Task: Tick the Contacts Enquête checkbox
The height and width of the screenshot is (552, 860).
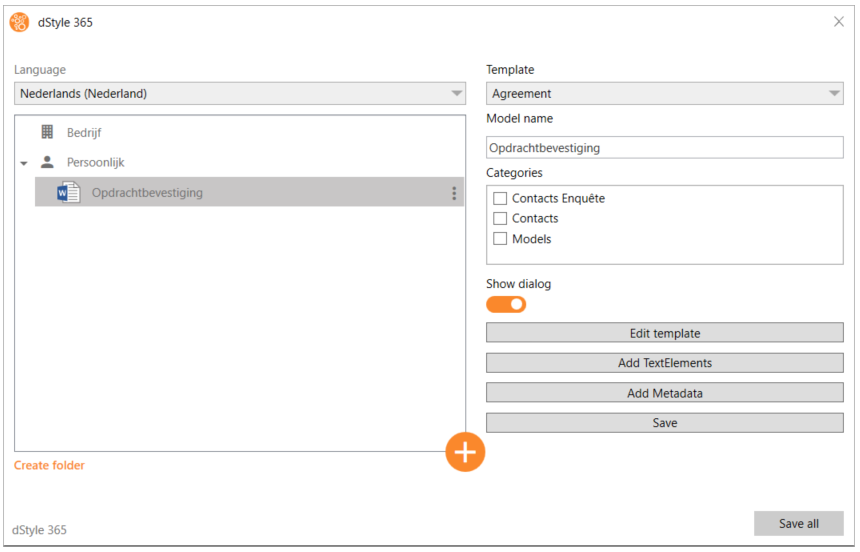Action: tap(500, 198)
